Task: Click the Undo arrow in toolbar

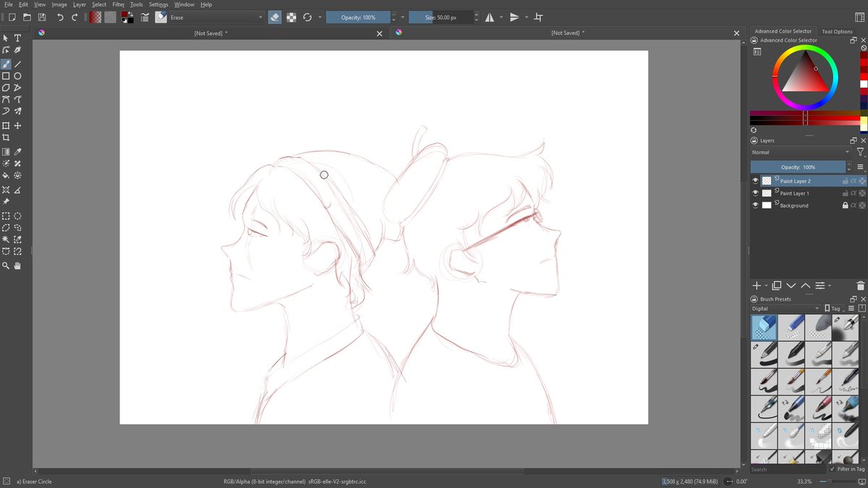Action: (x=60, y=17)
